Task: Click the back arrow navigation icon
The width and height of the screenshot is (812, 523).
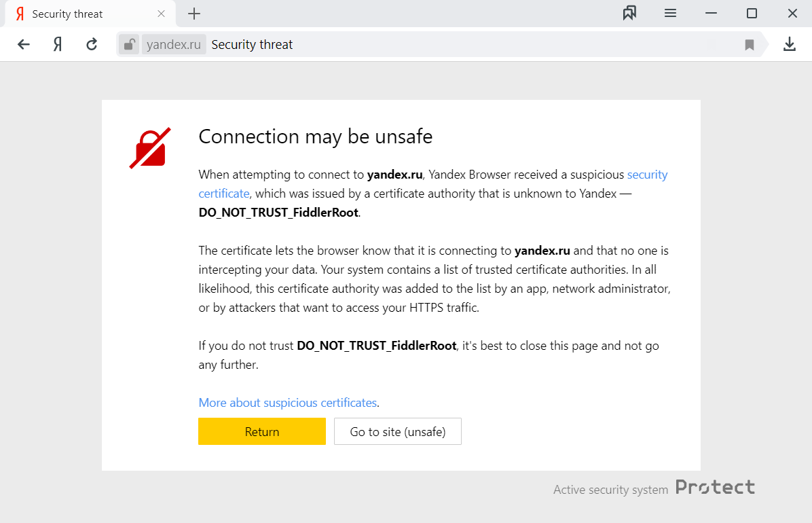Action: [x=24, y=45]
